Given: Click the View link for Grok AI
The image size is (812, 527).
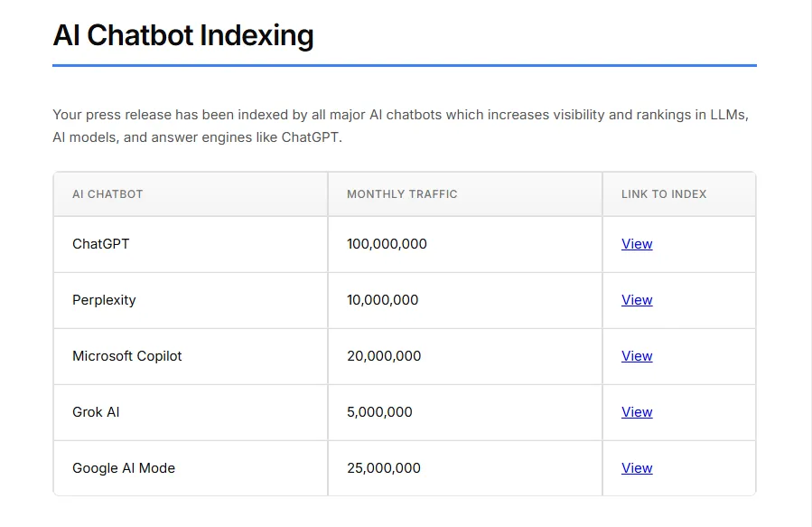Looking at the screenshot, I should pyautogui.click(x=637, y=412).
